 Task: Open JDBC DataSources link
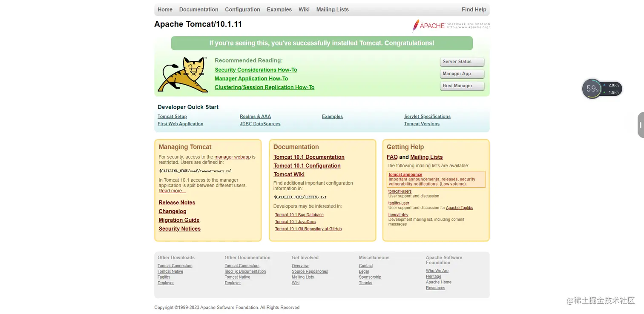pos(260,124)
